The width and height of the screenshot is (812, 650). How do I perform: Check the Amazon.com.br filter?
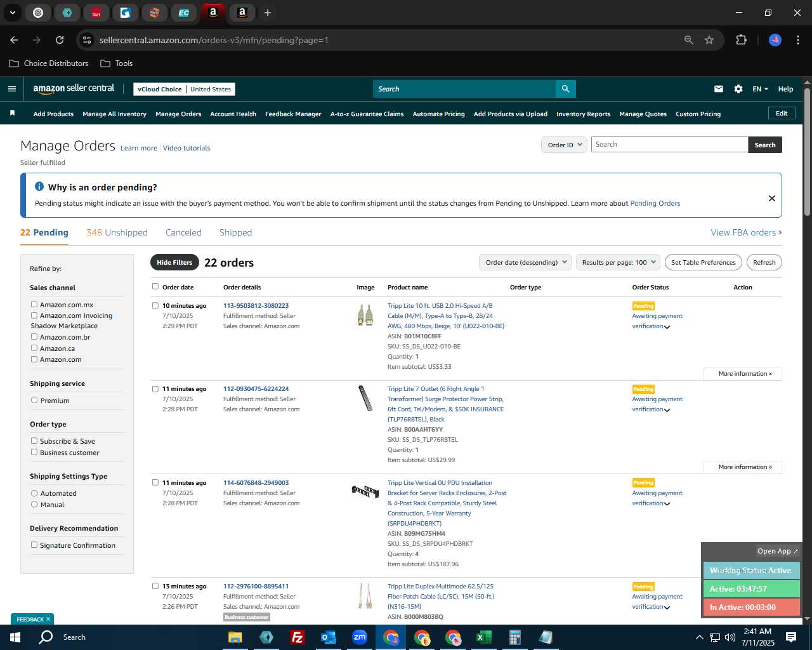click(x=34, y=336)
